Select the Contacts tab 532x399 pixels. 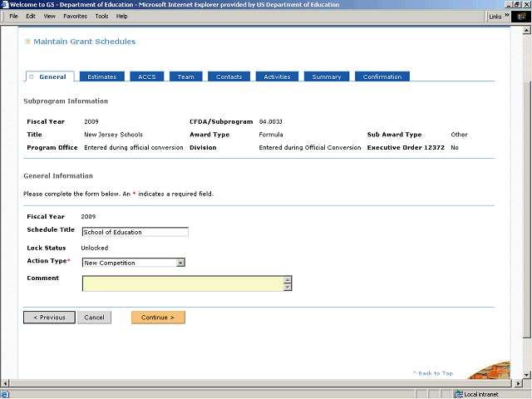(x=229, y=76)
